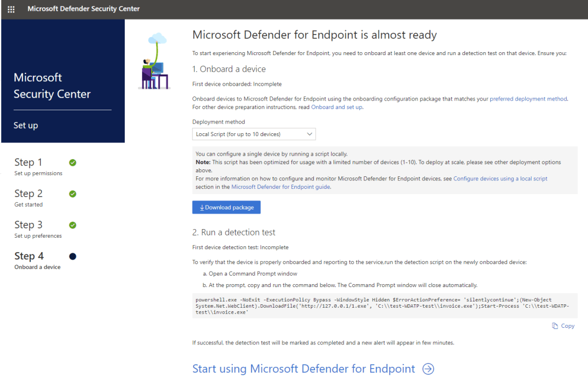Click the Step 4 dark status dot
Viewport: 588px width, 387px height.
coord(72,256)
